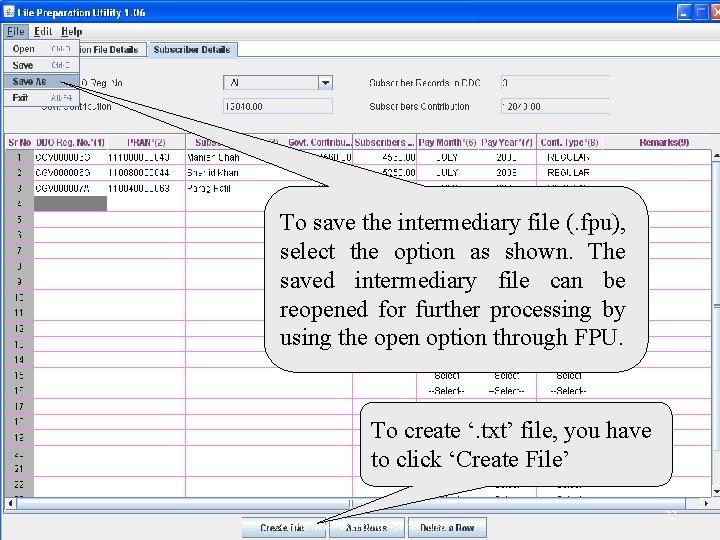Select Save As in the File menu

[41, 82]
